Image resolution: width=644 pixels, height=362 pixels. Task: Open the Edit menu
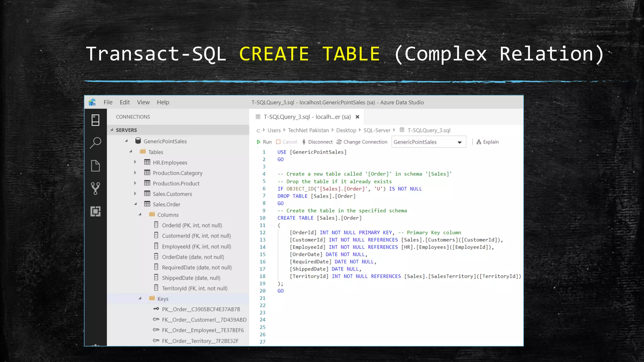click(125, 102)
